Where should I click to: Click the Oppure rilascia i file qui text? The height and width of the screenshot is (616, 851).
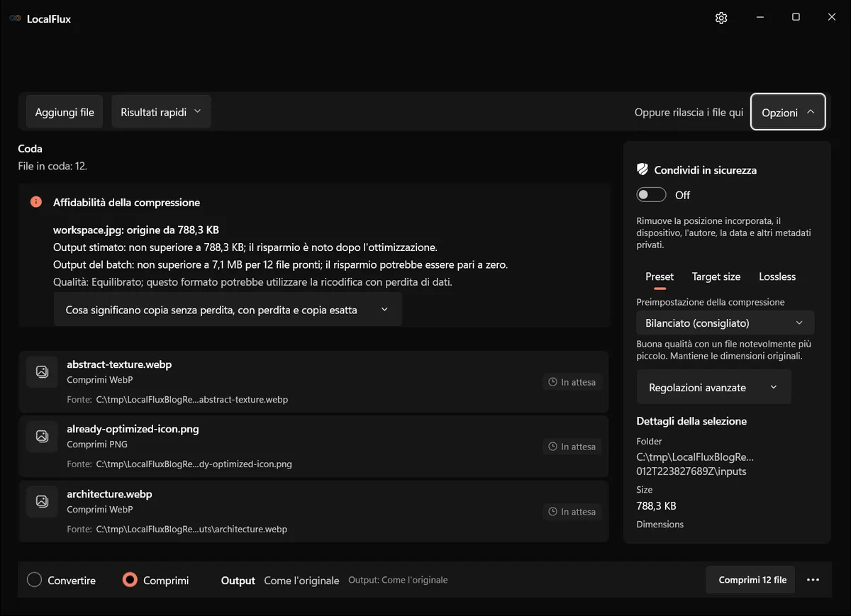[689, 113]
